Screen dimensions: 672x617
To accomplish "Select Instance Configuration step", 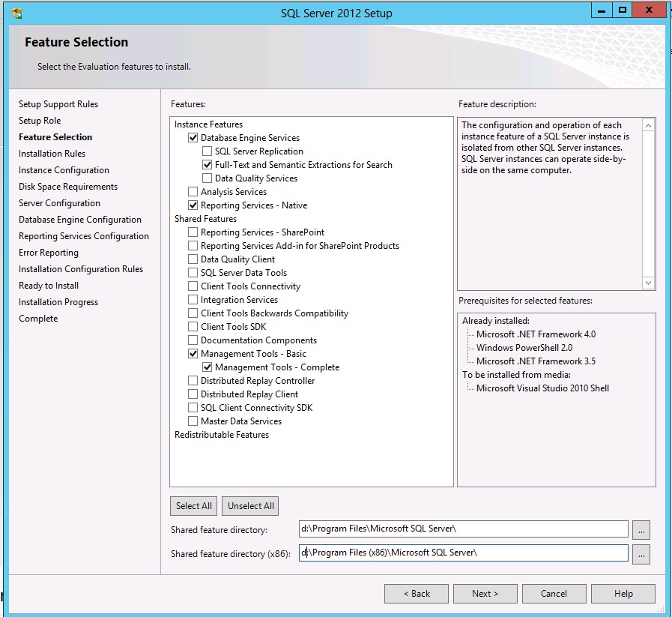I will 64,170.
